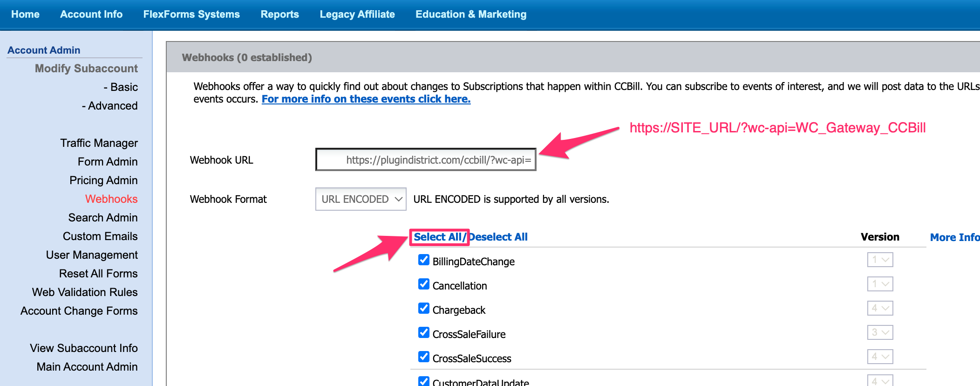980x386 pixels.
Task: Click into the Webhook URL field
Action: pos(426,160)
